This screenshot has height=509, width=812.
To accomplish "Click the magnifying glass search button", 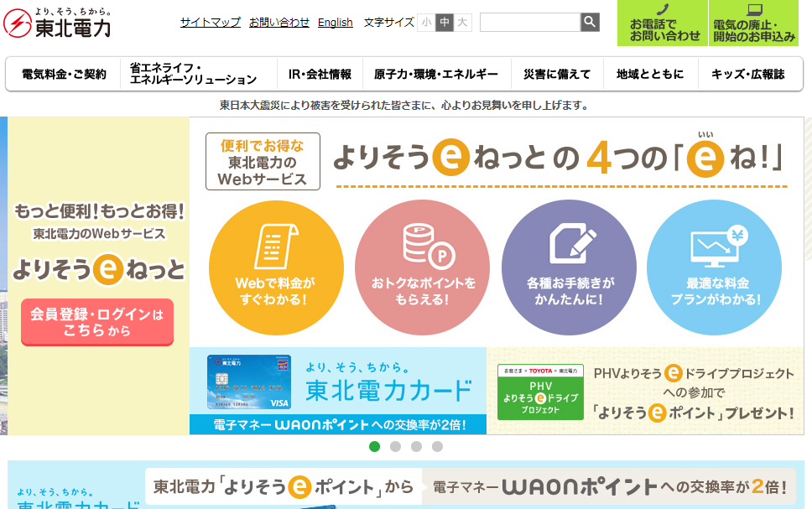I will (590, 23).
